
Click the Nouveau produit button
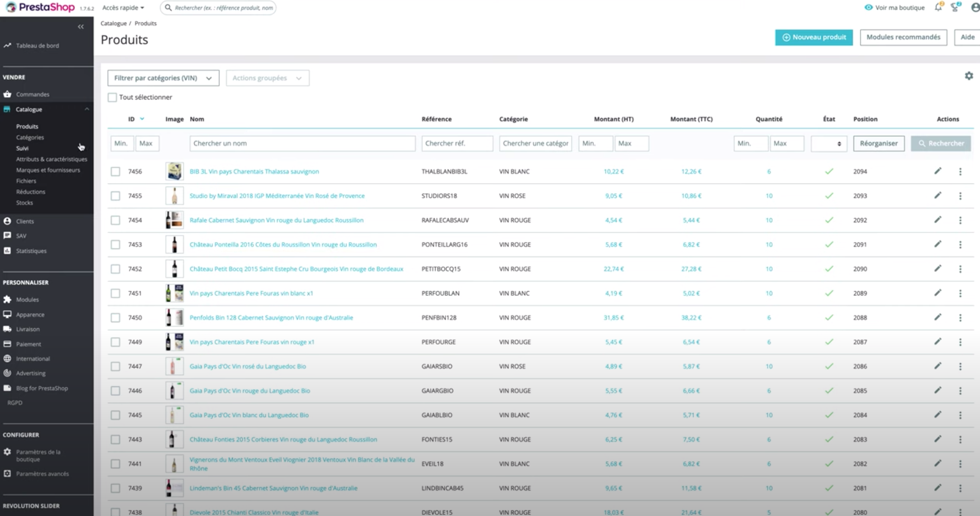pos(814,37)
